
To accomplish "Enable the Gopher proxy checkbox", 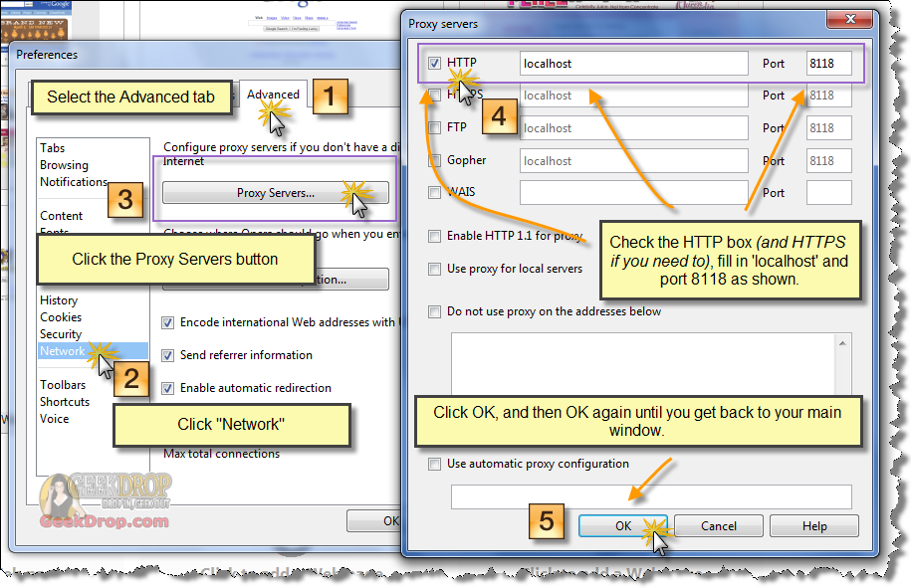I will pyautogui.click(x=434, y=160).
